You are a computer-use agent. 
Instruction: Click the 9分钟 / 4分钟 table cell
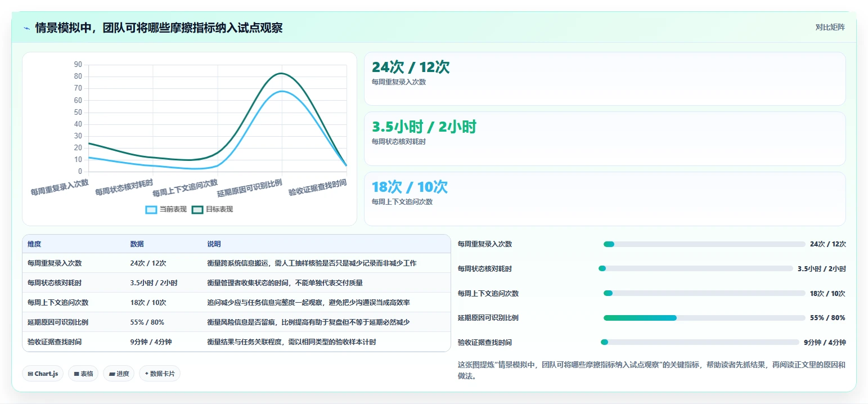point(151,342)
